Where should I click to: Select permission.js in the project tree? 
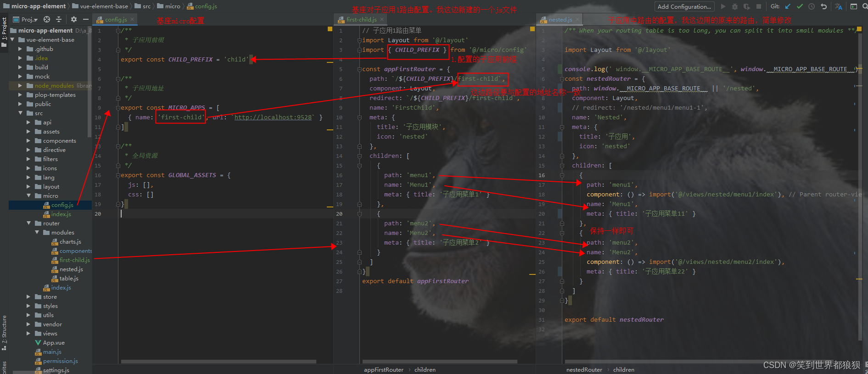click(x=56, y=361)
